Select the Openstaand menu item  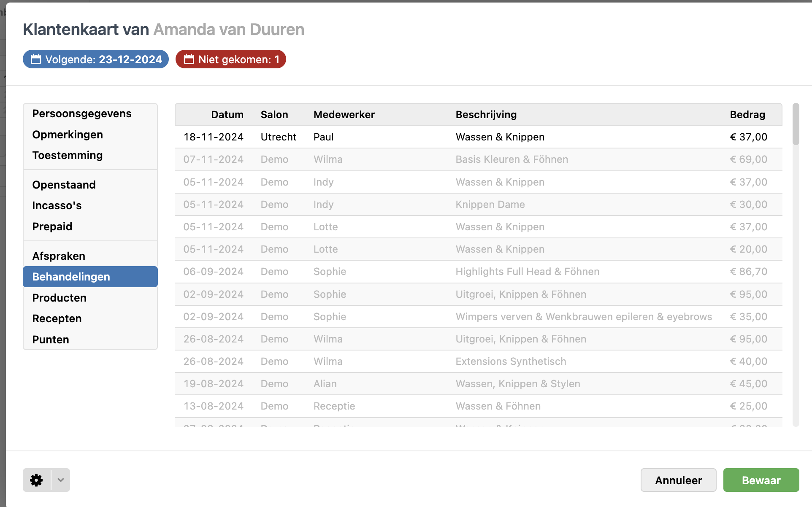(x=64, y=185)
